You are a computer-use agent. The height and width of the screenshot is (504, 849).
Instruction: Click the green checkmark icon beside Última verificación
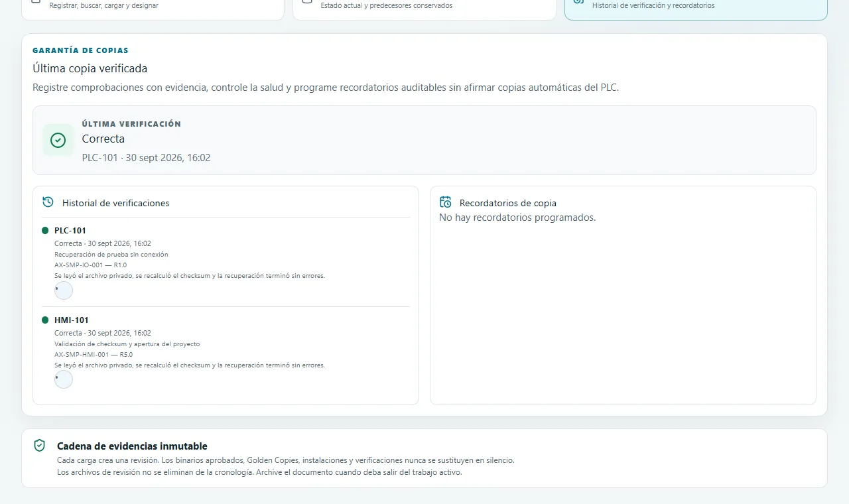58,140
